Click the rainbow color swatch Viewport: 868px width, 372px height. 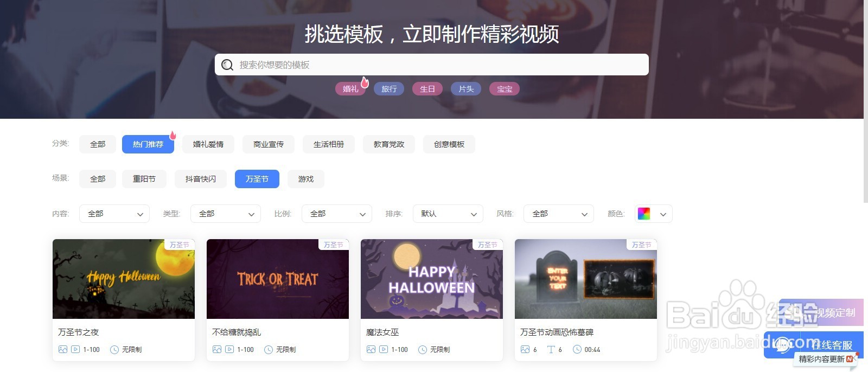pos(644,214)
